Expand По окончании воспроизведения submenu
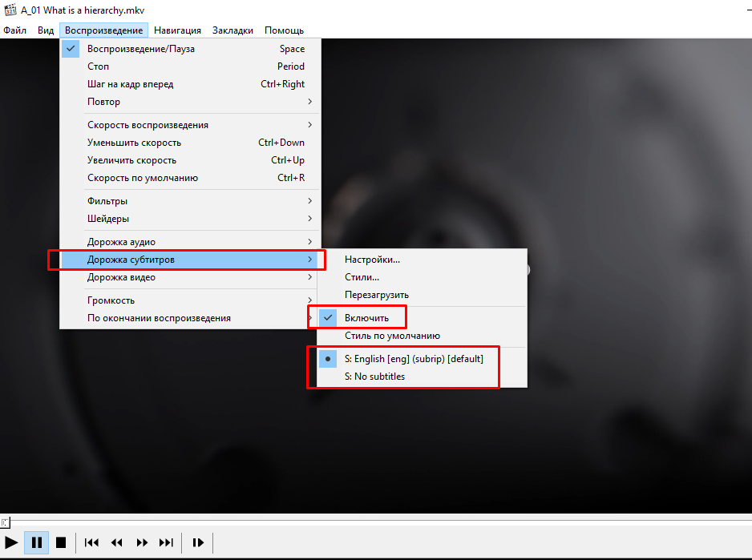The height and width of the screenshot is (560, 752). point(190,318)
